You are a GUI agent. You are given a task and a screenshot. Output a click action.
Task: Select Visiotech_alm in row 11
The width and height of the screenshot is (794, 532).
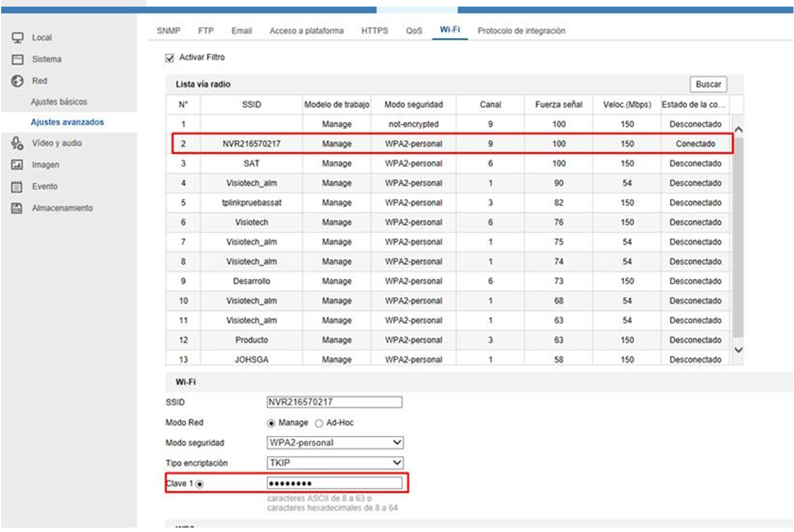click(x=251, y=321)
